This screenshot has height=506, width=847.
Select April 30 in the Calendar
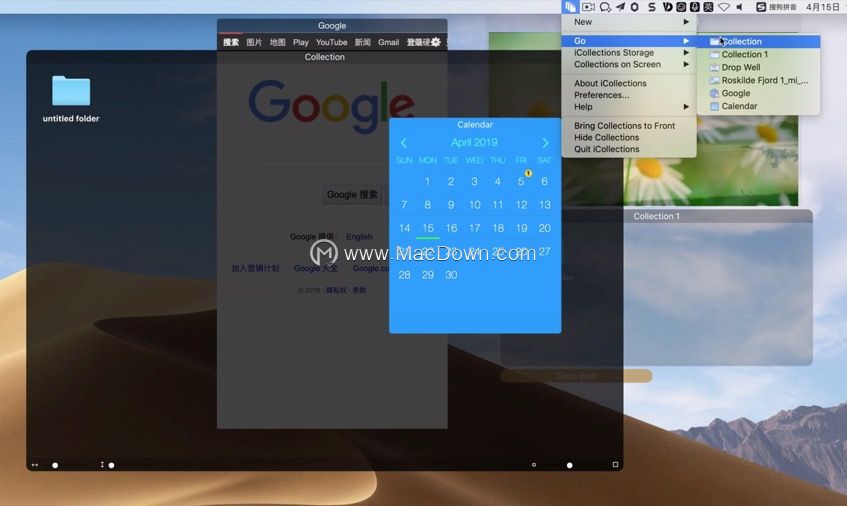pyautogui.click(x=451, y=275)
